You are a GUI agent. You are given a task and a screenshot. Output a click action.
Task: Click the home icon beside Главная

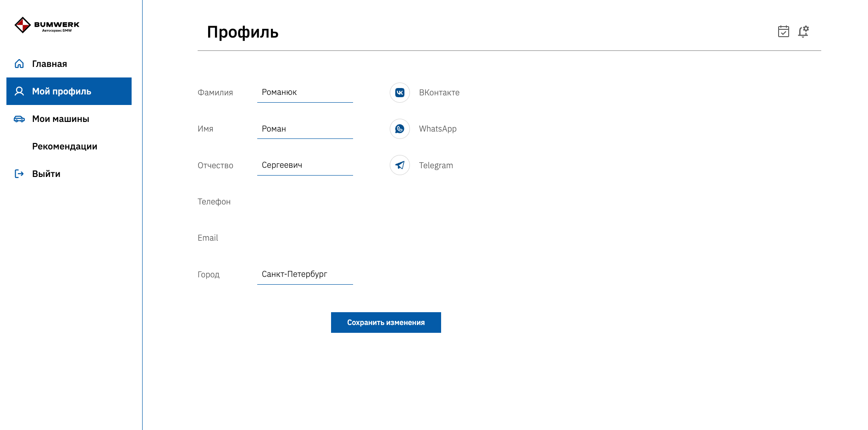(19, 64)
